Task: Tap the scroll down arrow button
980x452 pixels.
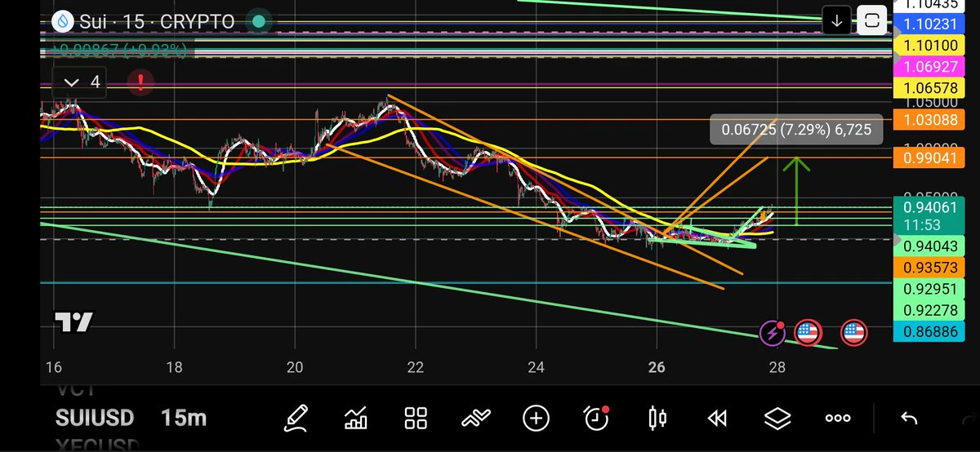Action: point(836,21)
